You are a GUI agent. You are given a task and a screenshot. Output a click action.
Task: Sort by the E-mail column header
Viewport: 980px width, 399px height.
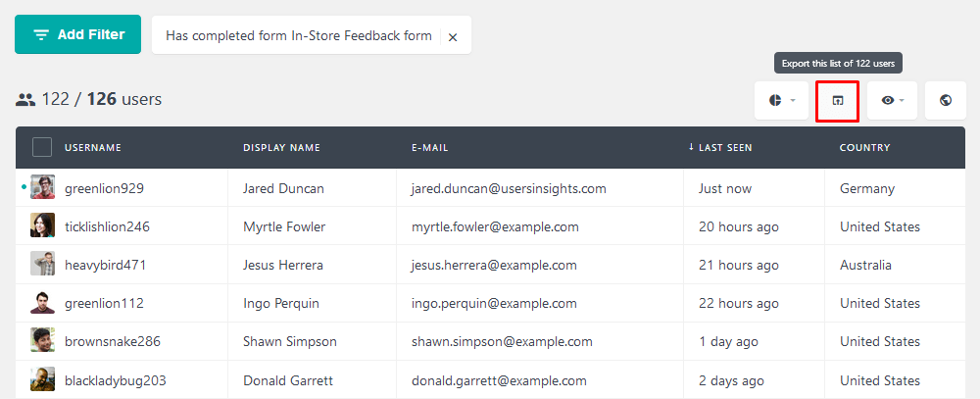(430, 148)
